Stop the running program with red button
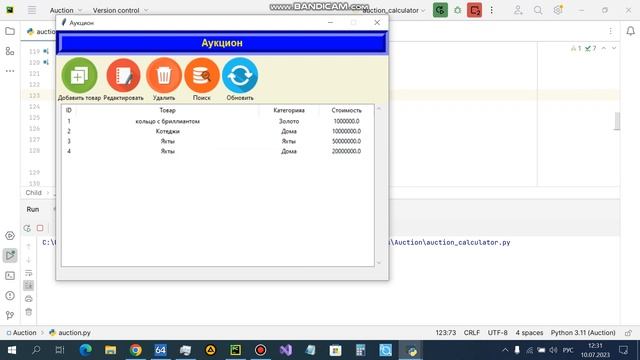Screen dimensions: 640x360 tap(474, 10)
